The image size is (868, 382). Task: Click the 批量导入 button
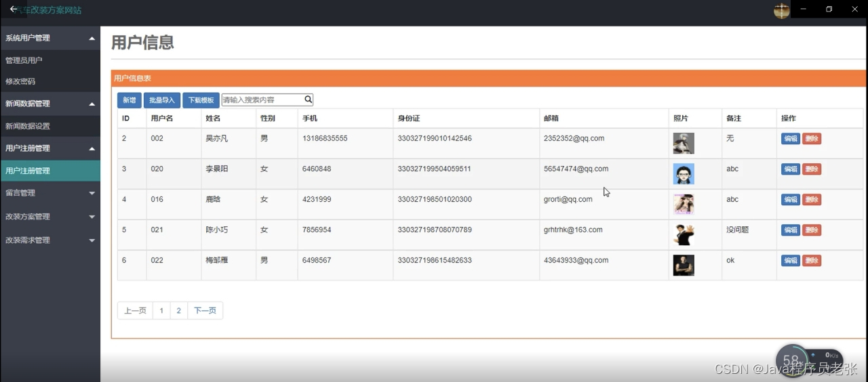pyautogui.click(x=161, y=100)
